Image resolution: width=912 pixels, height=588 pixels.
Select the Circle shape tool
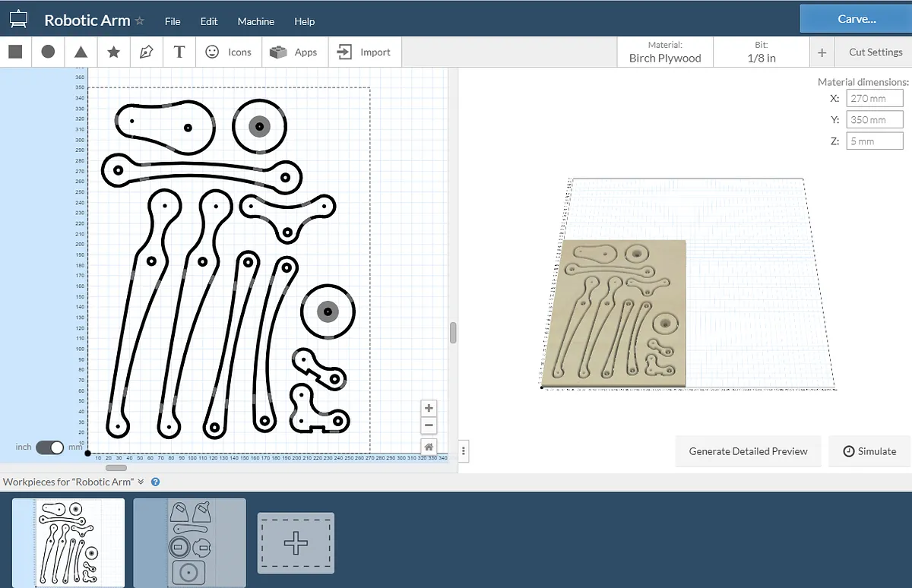click(x=48, y=52)
